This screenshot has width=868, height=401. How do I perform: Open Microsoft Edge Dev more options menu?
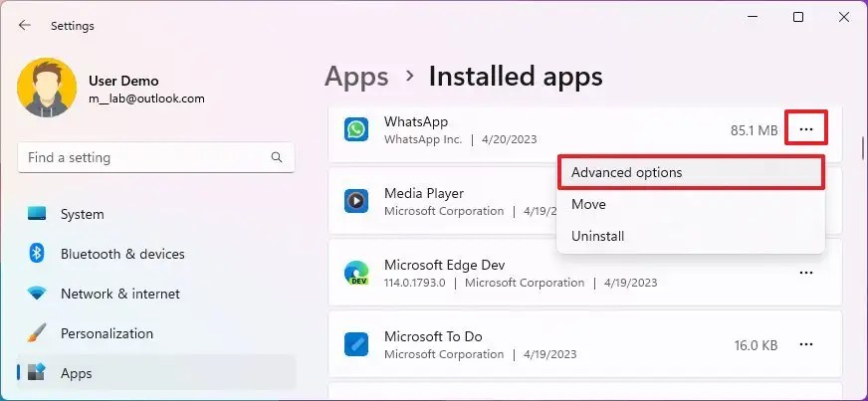point(806,273)
